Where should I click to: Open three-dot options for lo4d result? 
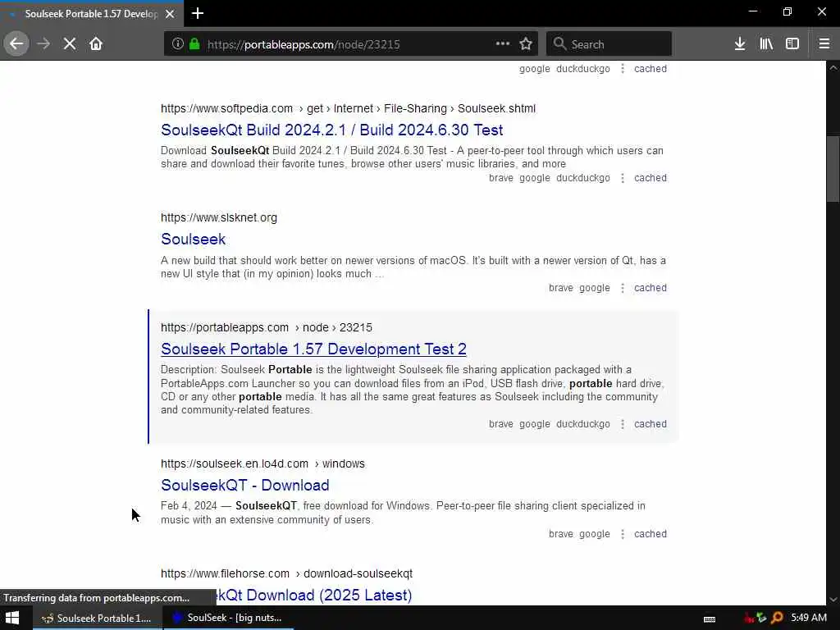tap(623, 533)
